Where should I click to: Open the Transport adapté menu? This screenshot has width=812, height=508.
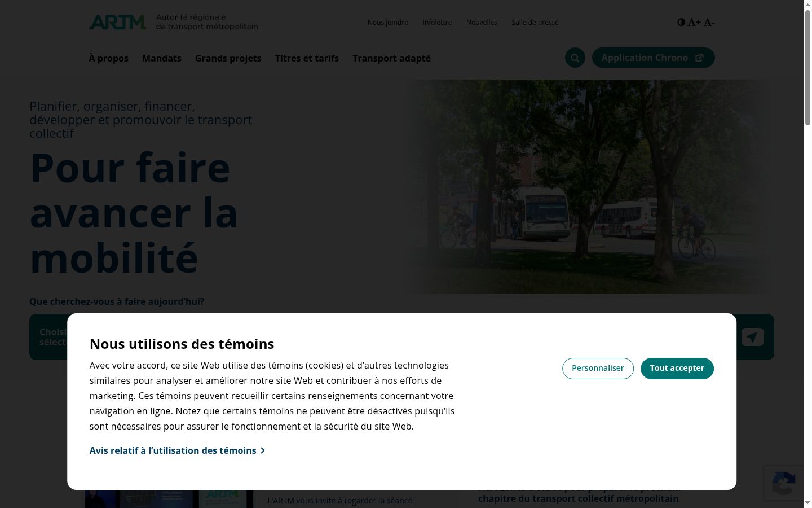(391, 58)
